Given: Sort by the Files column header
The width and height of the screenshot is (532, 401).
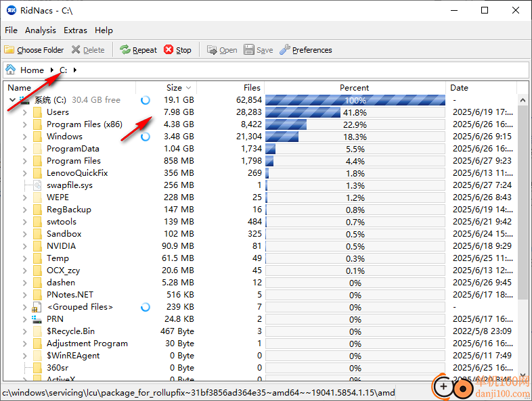Looking at the screenshot, I should pos(231,88).
